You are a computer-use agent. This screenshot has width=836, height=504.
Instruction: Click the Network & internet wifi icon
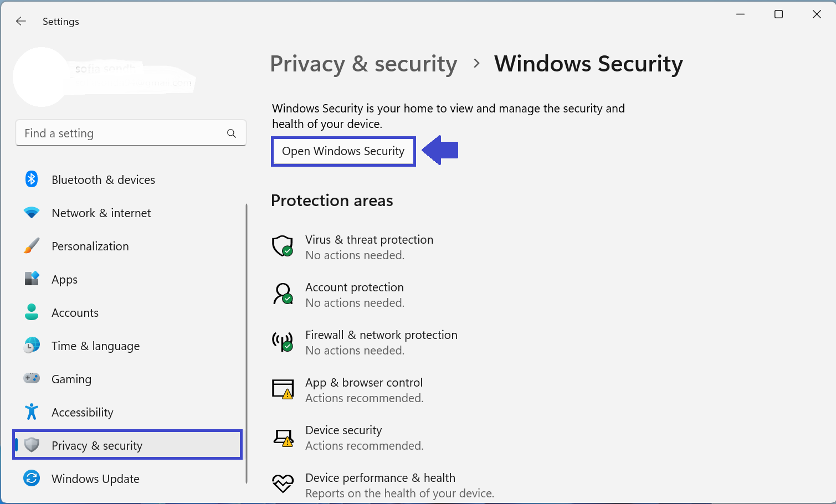tap(32, 213)
